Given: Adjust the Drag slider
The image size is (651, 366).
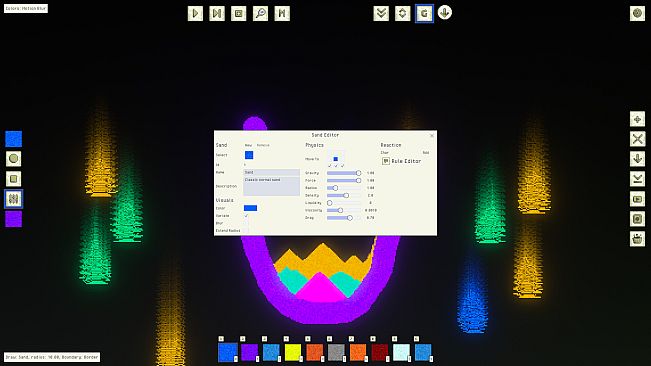Looking at the screenshot, I should (x=344, y=218).
